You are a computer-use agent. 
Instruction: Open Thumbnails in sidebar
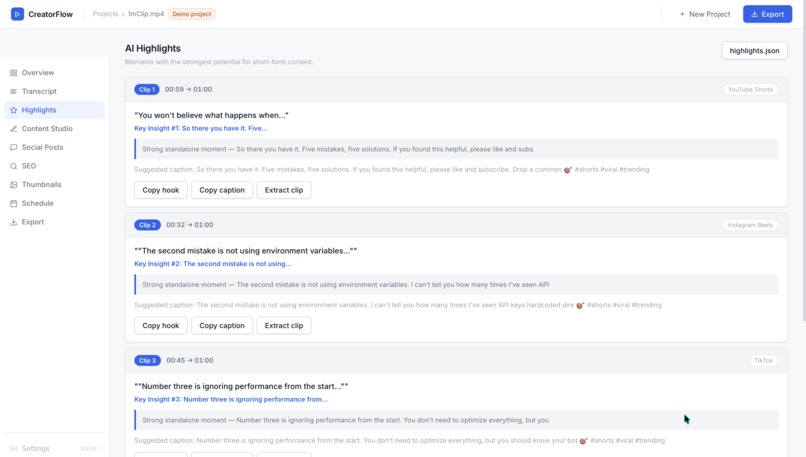click(x=54, y=185)
